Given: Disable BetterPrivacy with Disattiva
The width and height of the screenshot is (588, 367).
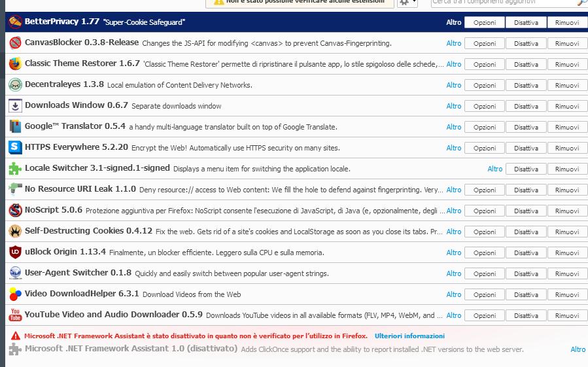Looking at the screenshot, I should pyautogui.click(x=526, y=22).
